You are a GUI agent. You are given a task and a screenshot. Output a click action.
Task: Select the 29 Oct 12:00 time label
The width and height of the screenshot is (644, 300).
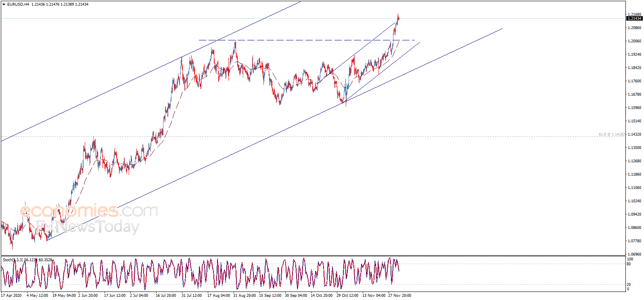pyautogui.click(x=347, y=296)
